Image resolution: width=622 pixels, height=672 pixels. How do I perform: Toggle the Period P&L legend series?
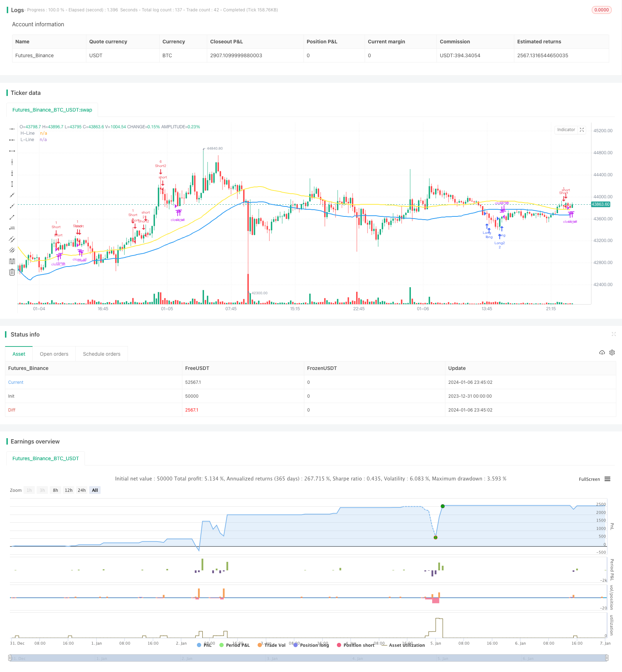coord(235,645)
